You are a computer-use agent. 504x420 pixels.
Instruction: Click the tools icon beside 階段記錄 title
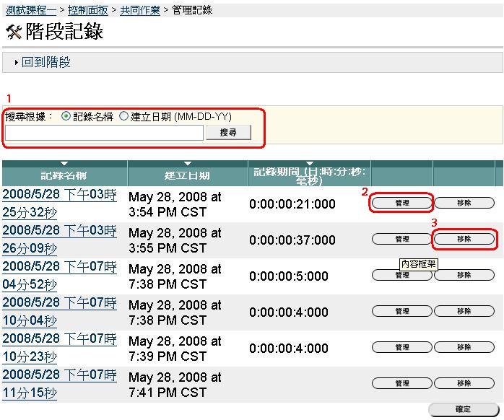tap(14, 32)
